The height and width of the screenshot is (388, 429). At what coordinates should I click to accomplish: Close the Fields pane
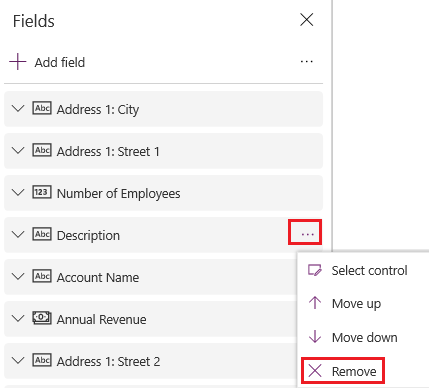[306, 20]
